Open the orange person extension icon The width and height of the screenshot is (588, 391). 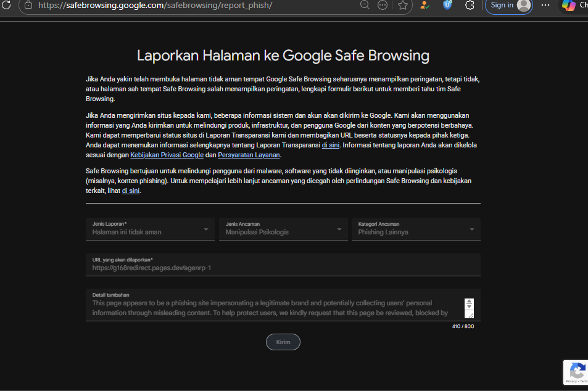424,6
